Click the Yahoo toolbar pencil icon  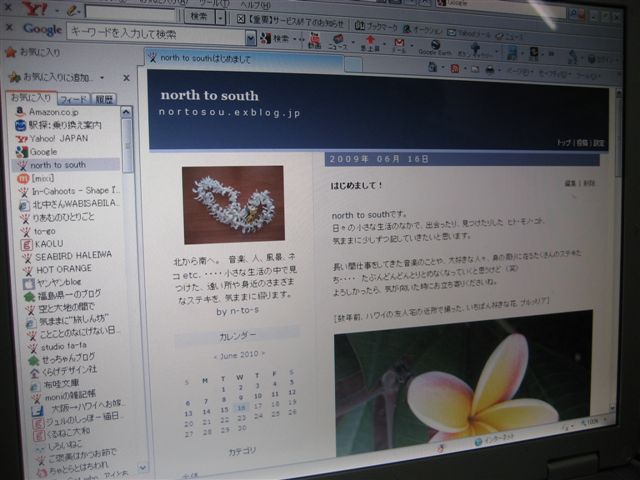[x=73, y=11]
